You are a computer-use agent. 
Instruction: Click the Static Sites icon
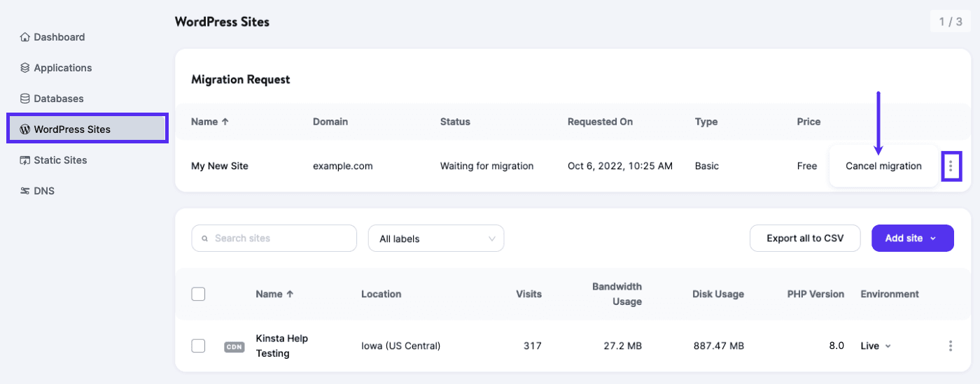point(25,160)
